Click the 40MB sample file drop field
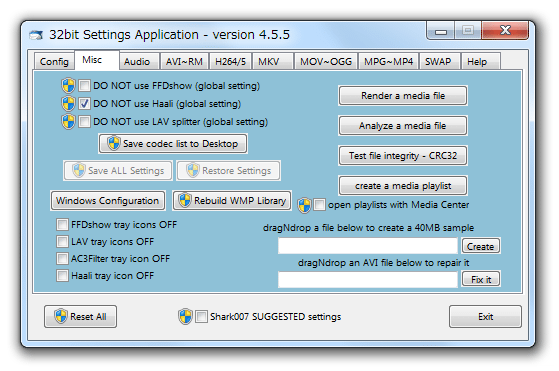 click(x=368, y=246)
